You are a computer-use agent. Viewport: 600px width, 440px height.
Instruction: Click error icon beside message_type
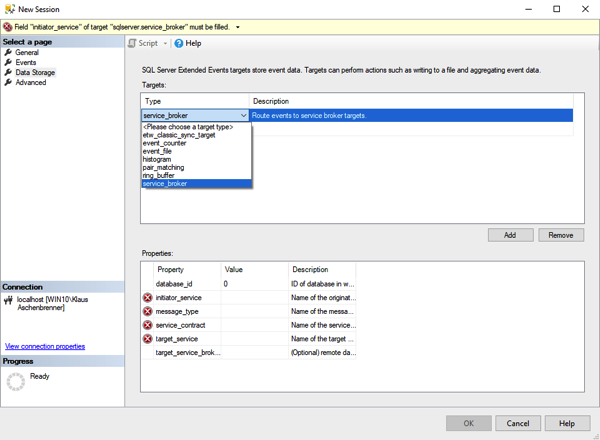tap(148, 311)
